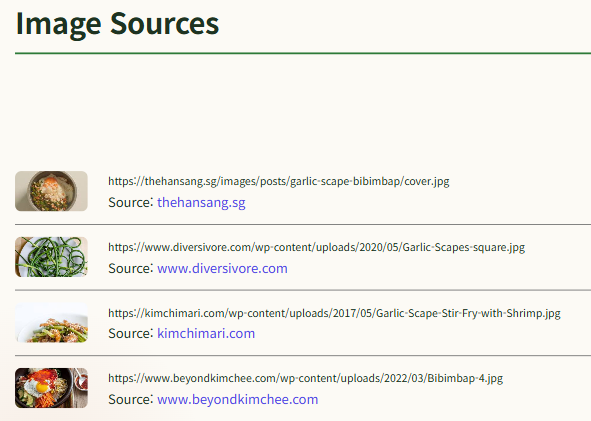Click the Garlic-Scape-Stir-Fry-with-Shrimp.jpg URL text
The image size is (591, 421).
pos(334,313)
